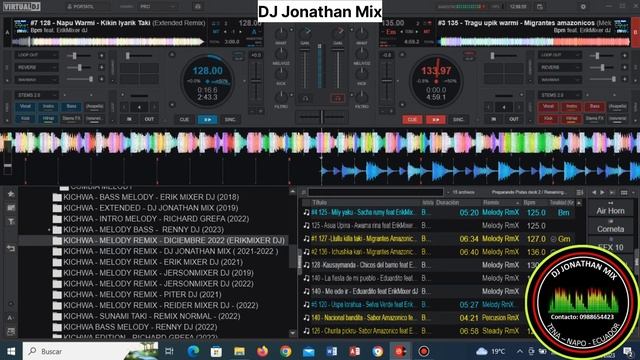Click the filter funnel icon in browser sidebar

[11, 222]
